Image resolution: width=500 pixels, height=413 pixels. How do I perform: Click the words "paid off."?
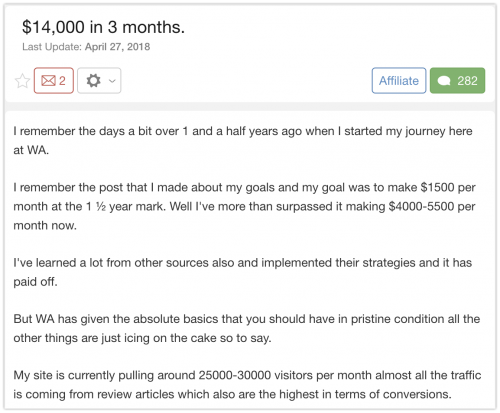(x=35, y=282)
